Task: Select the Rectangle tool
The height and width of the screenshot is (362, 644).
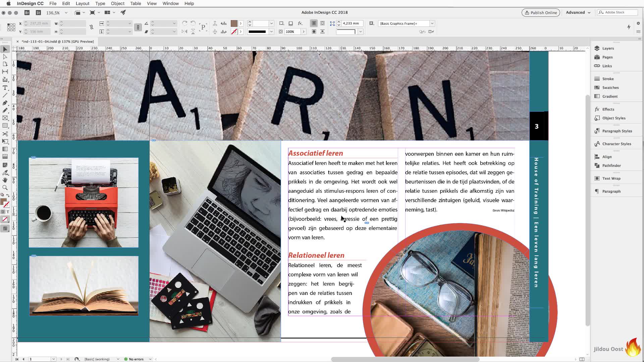Action: tap(5, 126)
